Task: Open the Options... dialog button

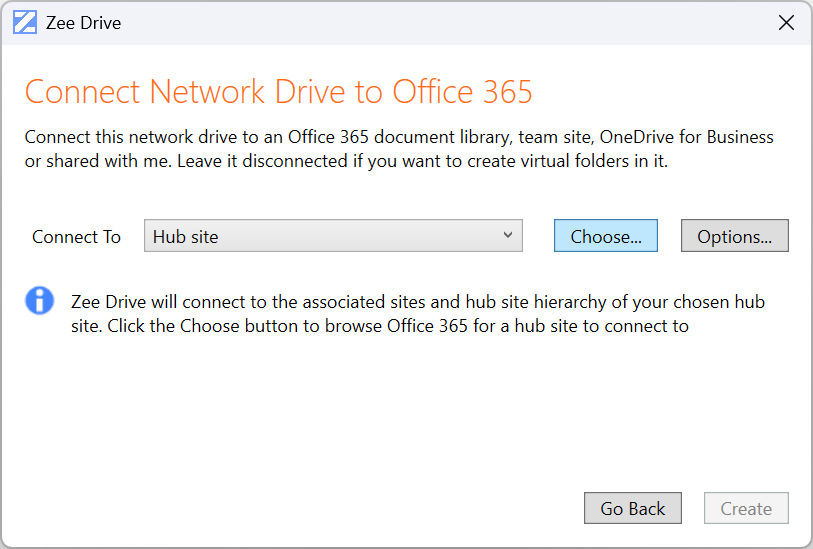Action: (x=734, y=237)
